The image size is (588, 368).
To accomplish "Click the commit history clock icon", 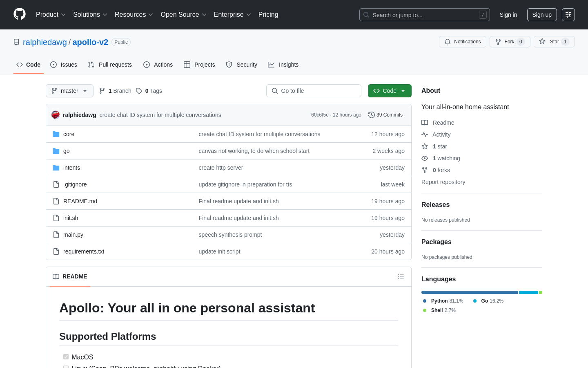I will (x=371, y=115).
